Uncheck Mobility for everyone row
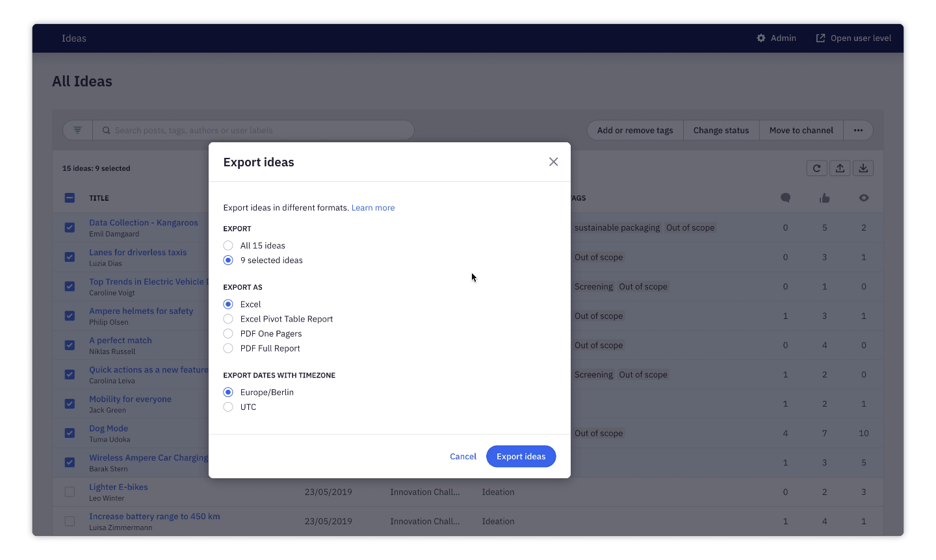The image size is (936, 560). (70, 403)
